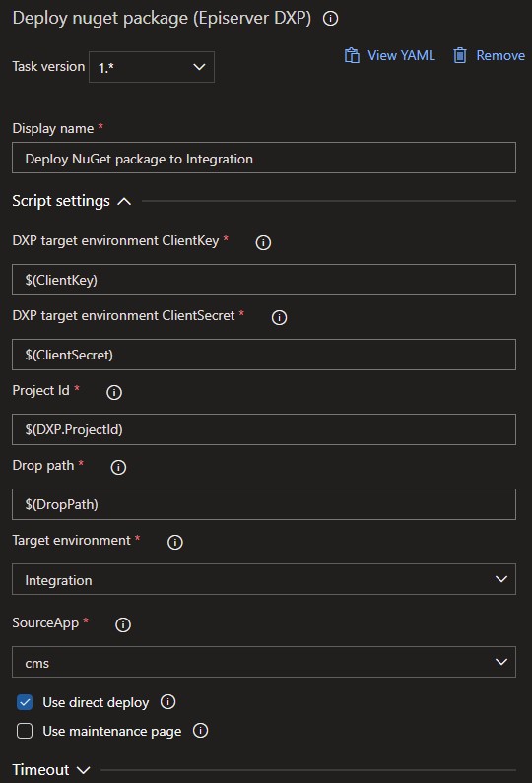Click the Use maintenance page label

112,731
